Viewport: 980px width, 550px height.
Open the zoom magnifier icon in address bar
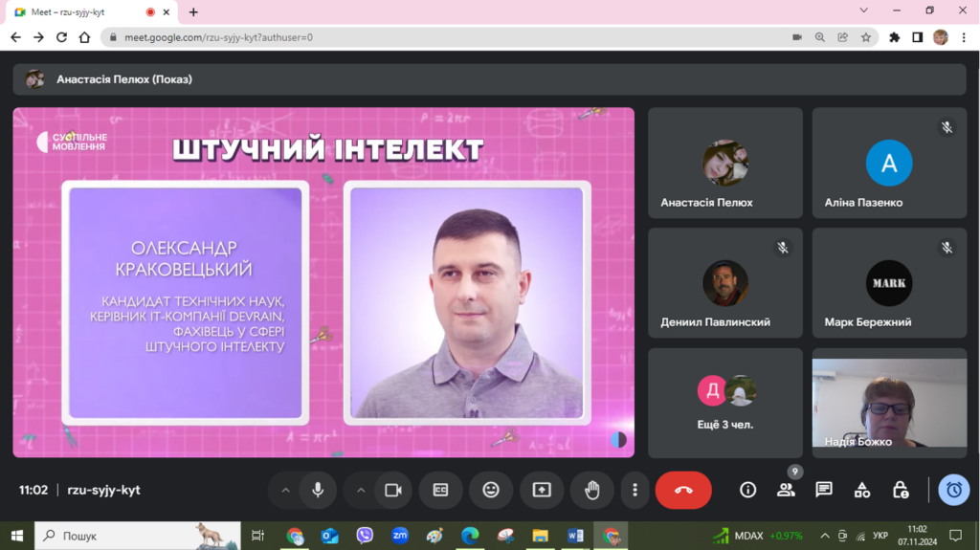click(x=820, y=37)
